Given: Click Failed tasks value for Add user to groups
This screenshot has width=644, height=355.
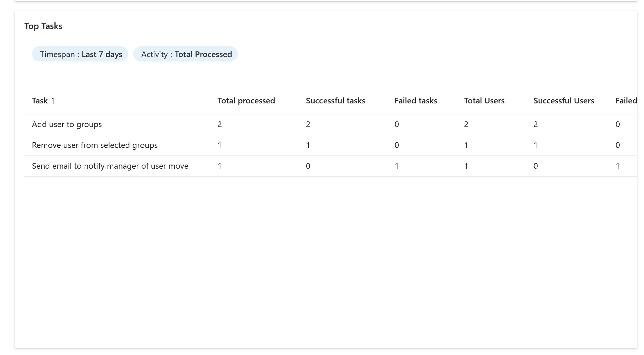Looking at the screenshot, I should pos(397,125).
